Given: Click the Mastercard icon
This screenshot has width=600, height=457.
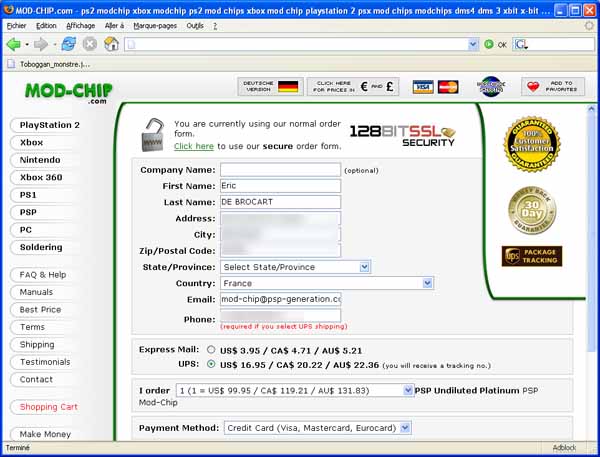Looking at the screenshot, I should 448,87.
